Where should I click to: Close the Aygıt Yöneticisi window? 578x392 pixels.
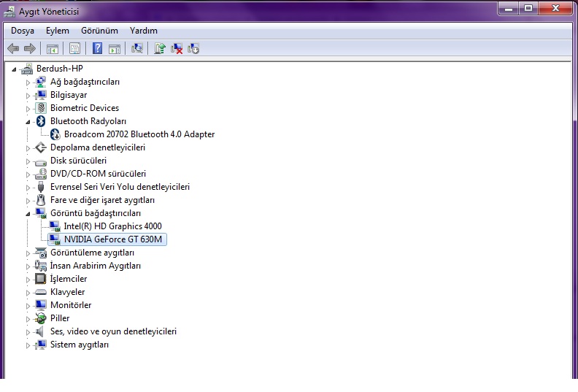click(555, 8)
